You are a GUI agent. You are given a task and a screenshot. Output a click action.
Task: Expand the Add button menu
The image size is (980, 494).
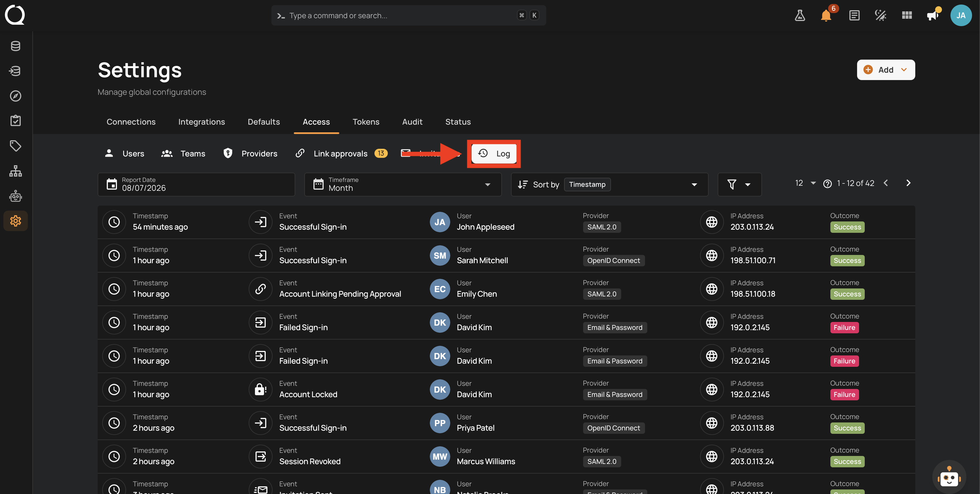[886, 70]
